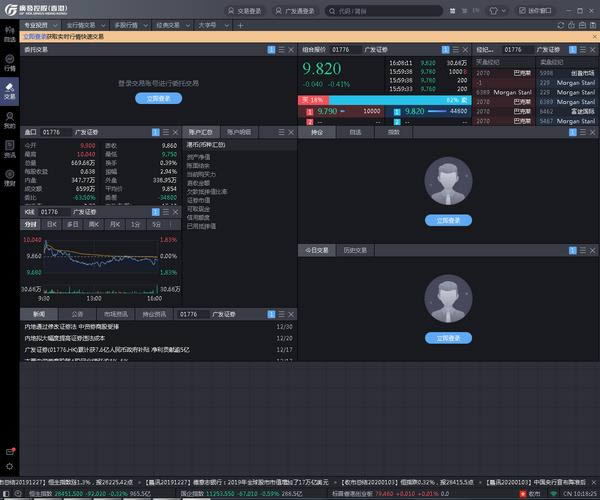Toggle the blue link icon on 持仓 panel
The image size is (600, 500).
572,132
